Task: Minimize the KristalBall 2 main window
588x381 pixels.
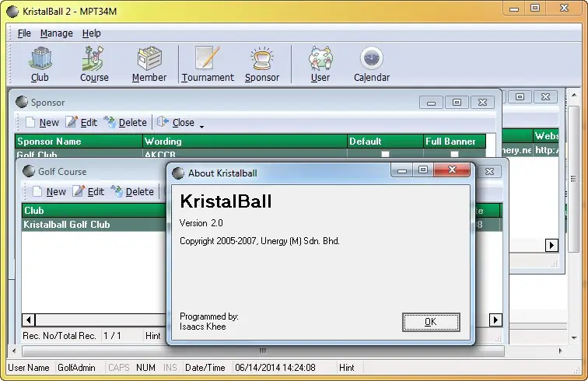Action: [x=514, y=9]
